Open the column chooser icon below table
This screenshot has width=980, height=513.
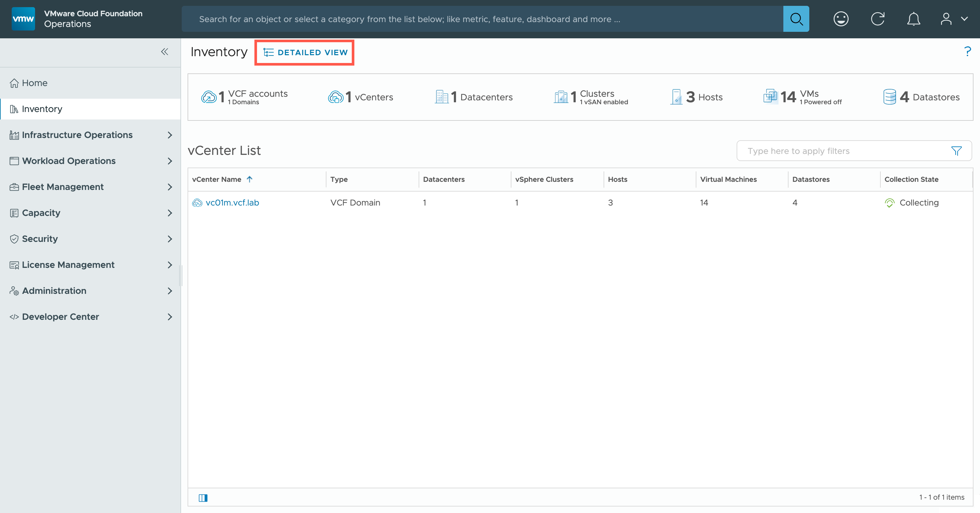click(203, 498)
